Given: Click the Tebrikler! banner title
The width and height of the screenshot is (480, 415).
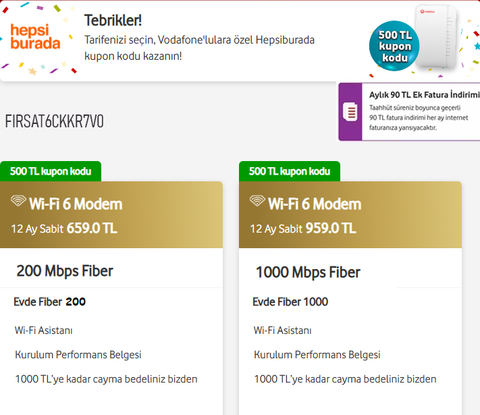Looking at the screenshot, I should [113, 20].
